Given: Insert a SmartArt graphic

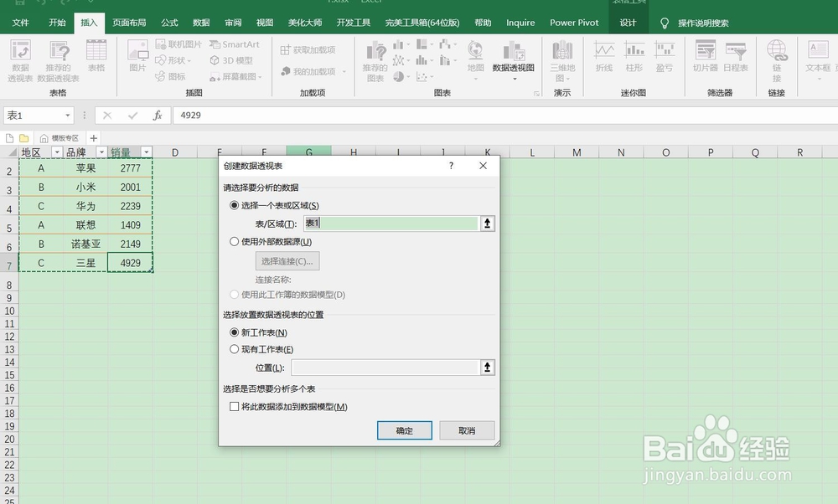Looking at the screenshot, I should click(235, 44).
